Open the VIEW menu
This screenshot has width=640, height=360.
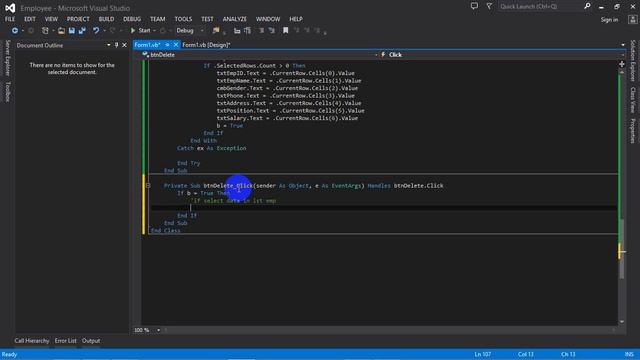point(51,19)
